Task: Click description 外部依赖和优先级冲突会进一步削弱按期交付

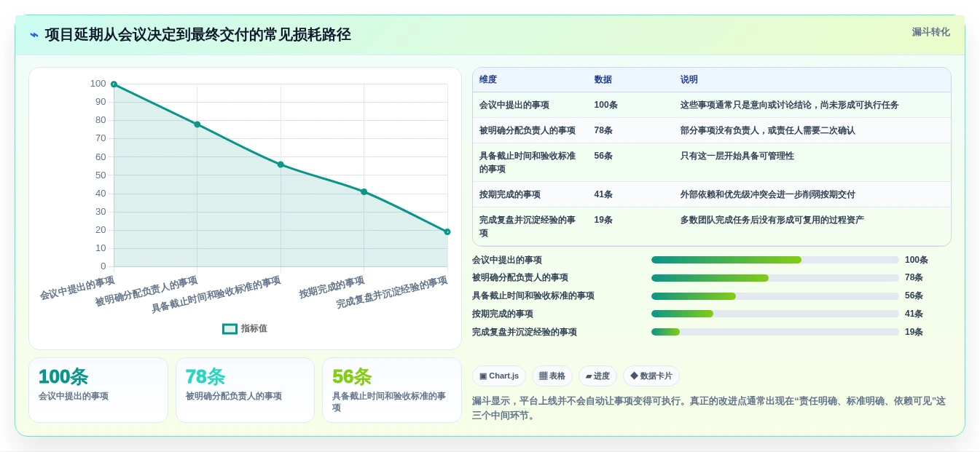Action: (768, 194)
